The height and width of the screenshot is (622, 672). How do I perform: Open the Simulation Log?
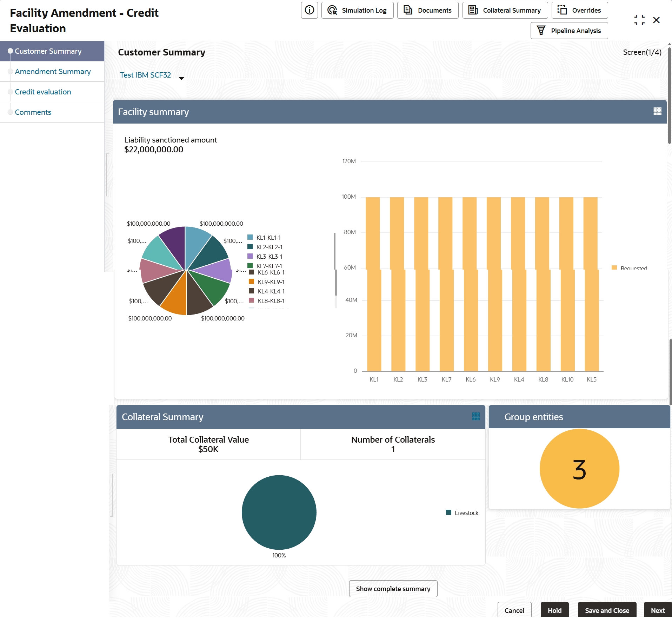357,10
